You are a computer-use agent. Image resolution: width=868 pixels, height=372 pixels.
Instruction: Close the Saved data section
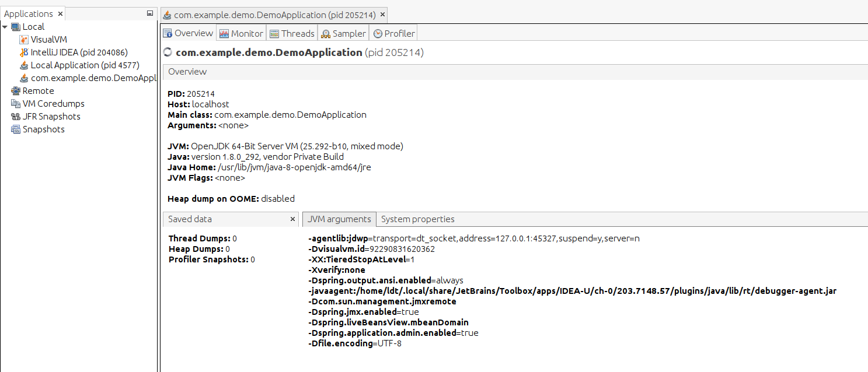tap(293, 219)
